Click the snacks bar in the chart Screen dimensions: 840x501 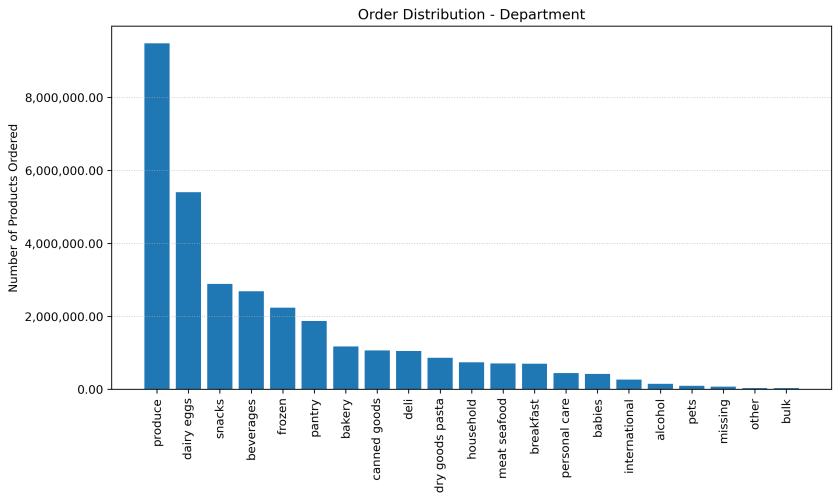coord(220,336)
